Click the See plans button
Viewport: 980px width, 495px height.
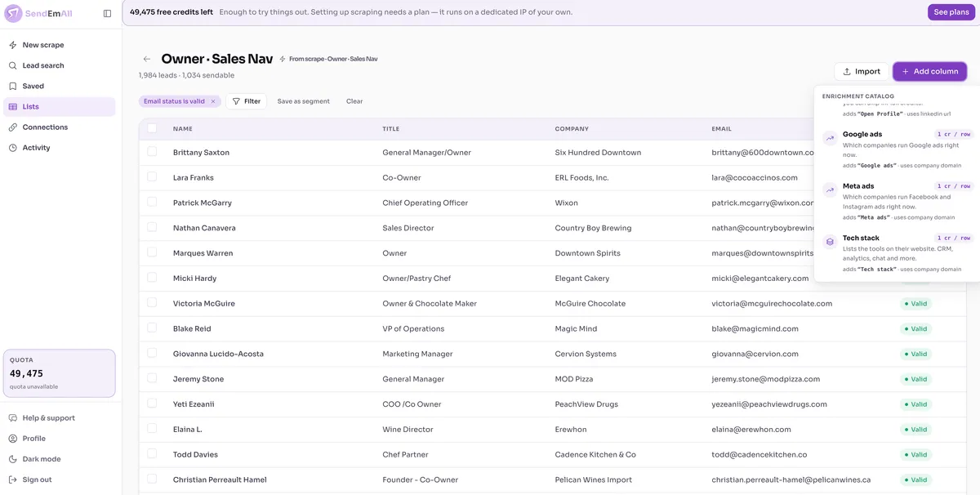(951, 12)
